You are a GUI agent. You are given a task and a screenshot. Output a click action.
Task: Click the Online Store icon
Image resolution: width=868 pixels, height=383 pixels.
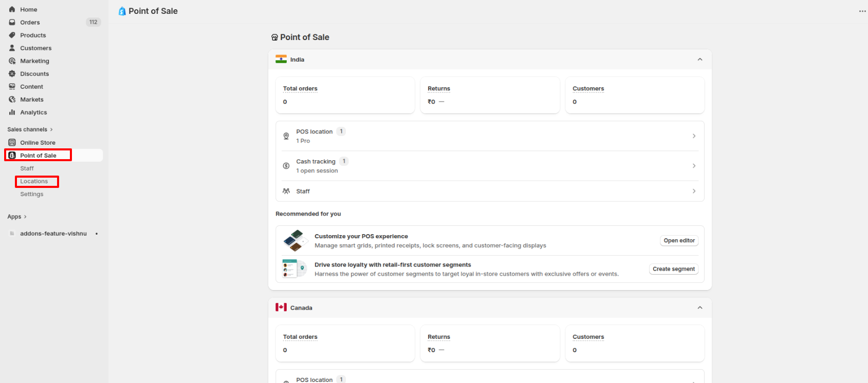(x=12, y=142)
